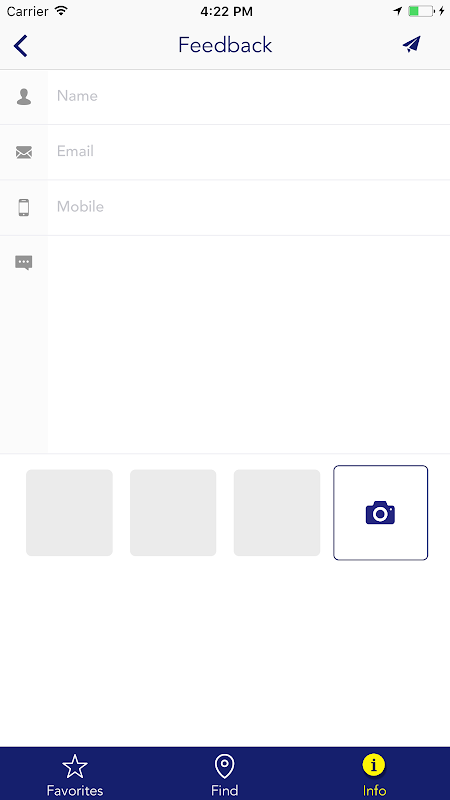Switch to the Find tab label

pos(224,790)
